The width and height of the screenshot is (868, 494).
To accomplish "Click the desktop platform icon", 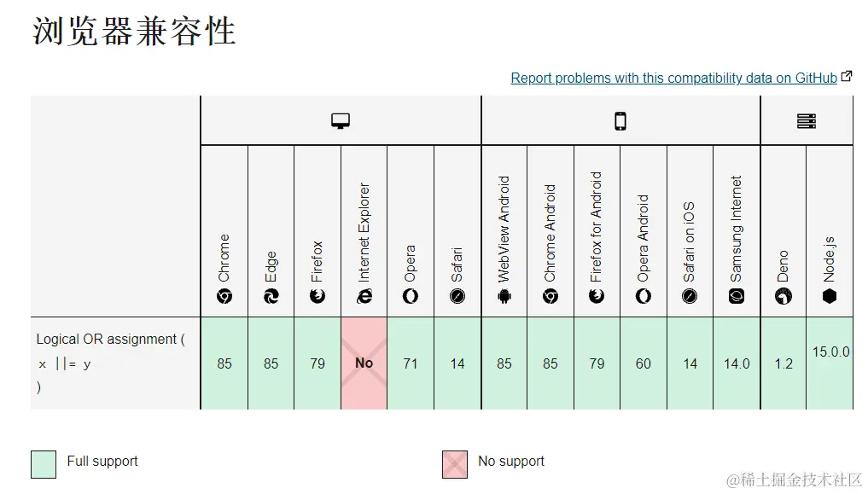I will pos(341,121).
